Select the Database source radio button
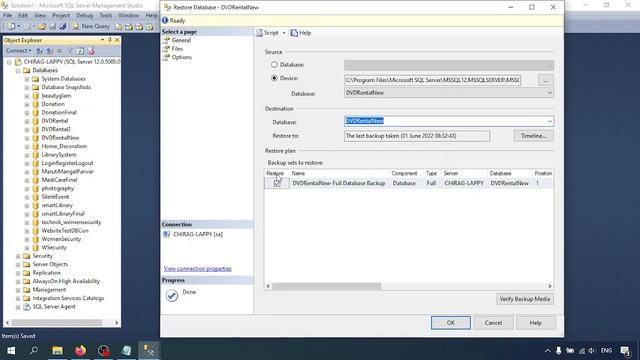This screenshot has width=640, height=360. (x=274, y=64)
